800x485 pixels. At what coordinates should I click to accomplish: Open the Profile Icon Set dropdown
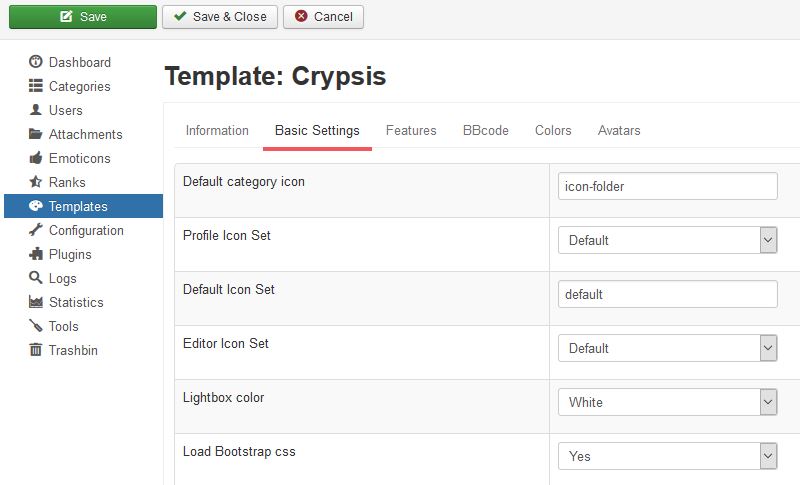tap(667, 240)
